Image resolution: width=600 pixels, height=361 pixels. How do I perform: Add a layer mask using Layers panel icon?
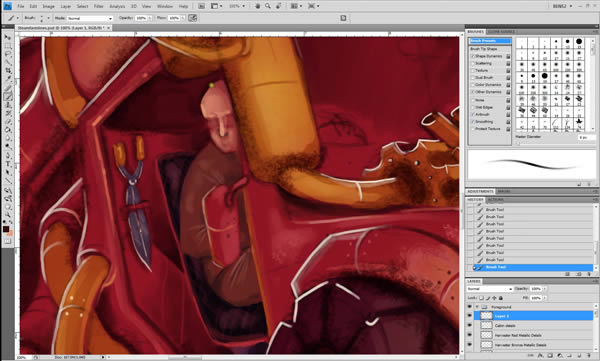tap(550, 356)
